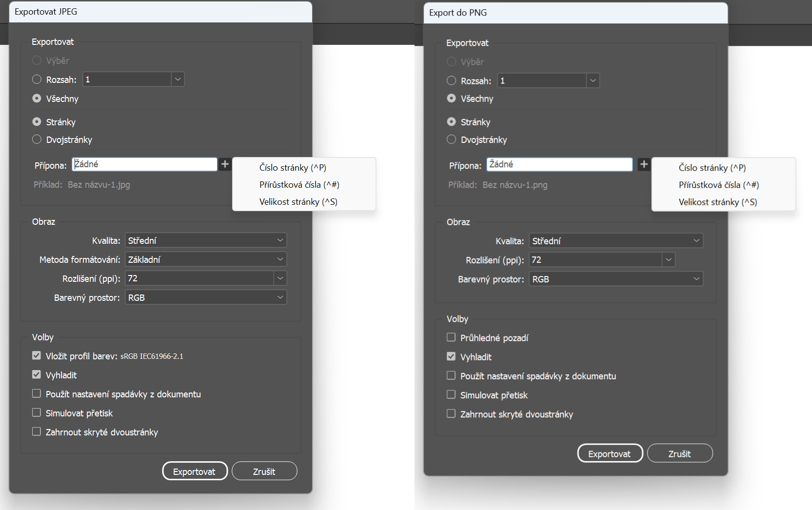Enable Použít nastavení spadávky in PNG dialog
The width and height of the screenshot is (812, 510).
pyautogui.click(x=451, y=375)
